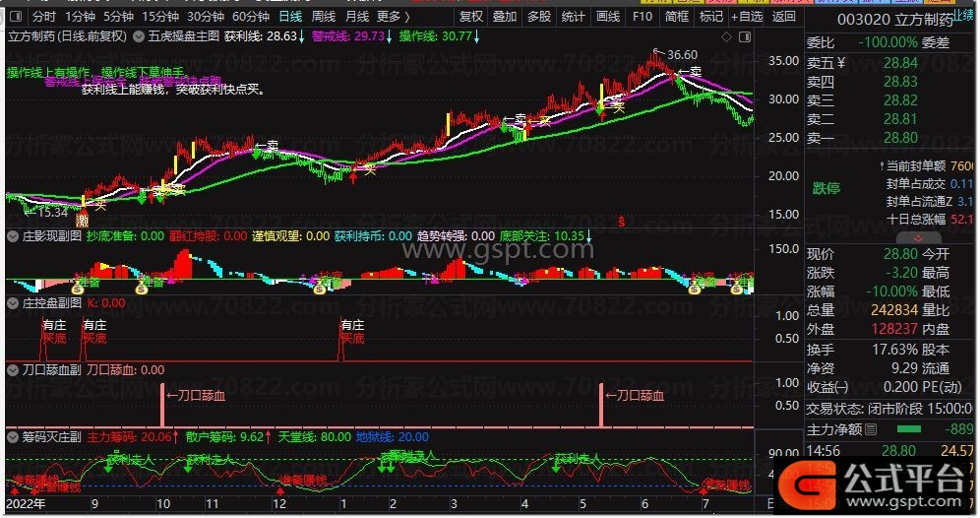Click the 外盘 value 128237
980x518 pixels.
[x=893, y=329]
